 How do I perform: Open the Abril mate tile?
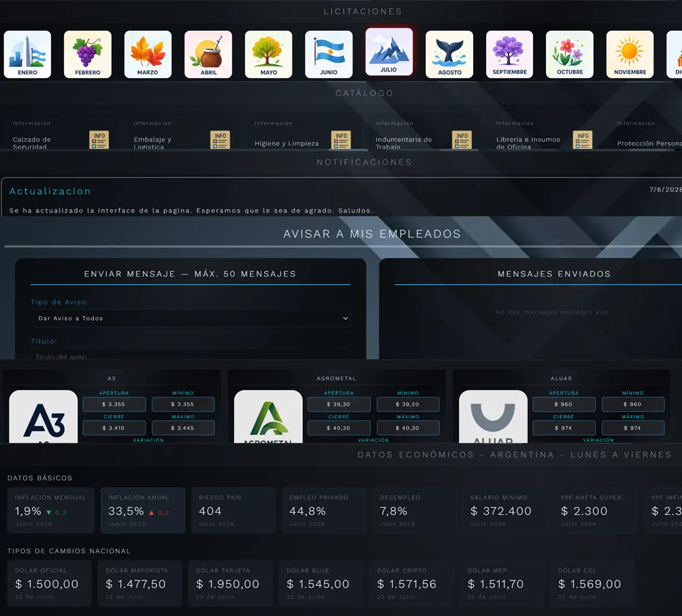[208, 54]
